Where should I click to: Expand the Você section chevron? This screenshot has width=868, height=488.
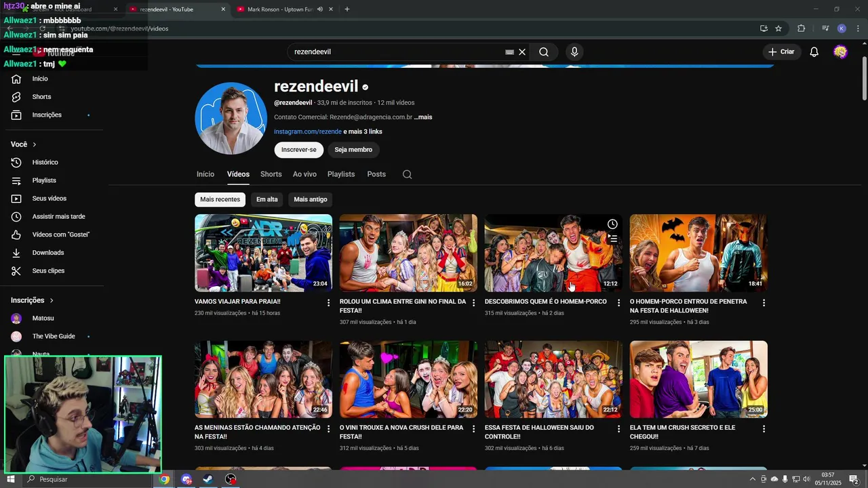[x=35, y=144]
